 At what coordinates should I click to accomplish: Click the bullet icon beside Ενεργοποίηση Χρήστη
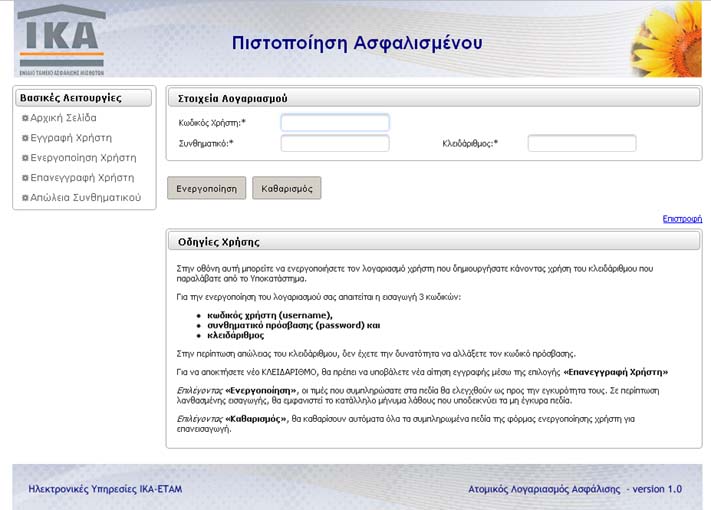(25, 158)
